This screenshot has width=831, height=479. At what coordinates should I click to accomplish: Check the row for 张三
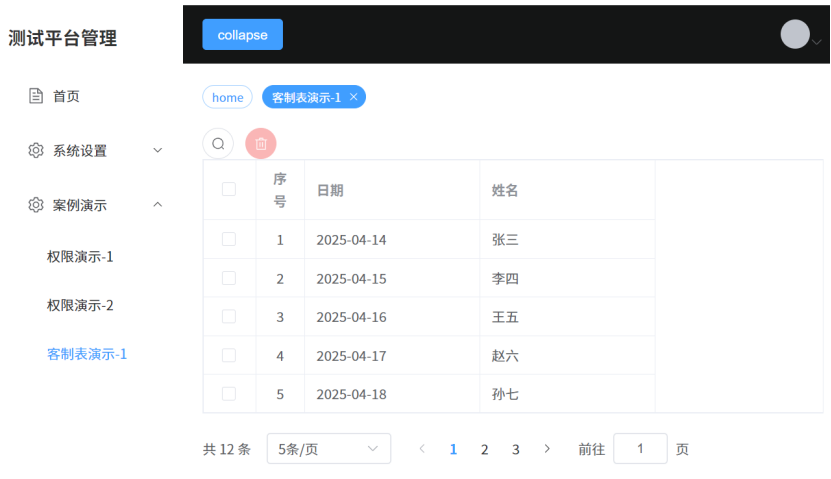229,239
